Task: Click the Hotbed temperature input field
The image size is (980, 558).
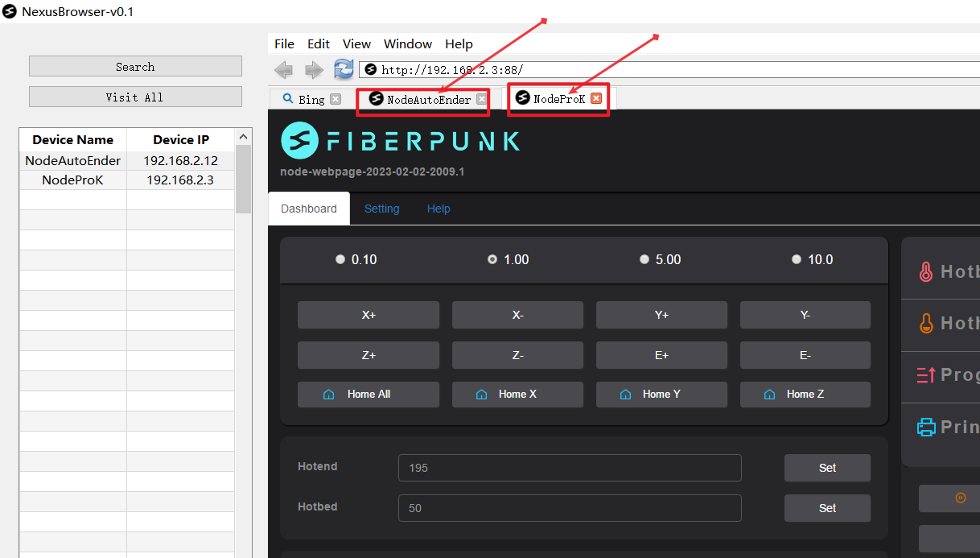Action: [x=570, y=508]
